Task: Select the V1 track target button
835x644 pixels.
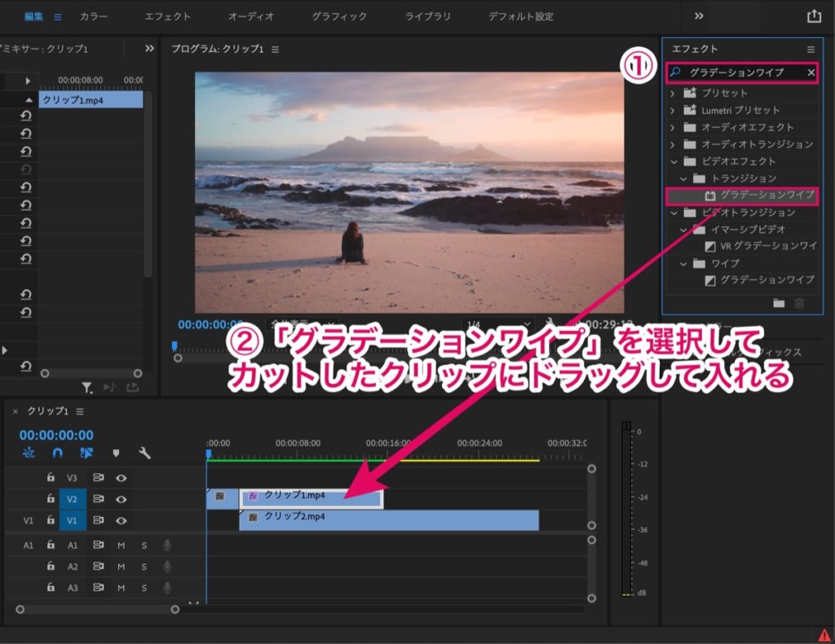Action: pyautogui.click(x=72, y=521)
